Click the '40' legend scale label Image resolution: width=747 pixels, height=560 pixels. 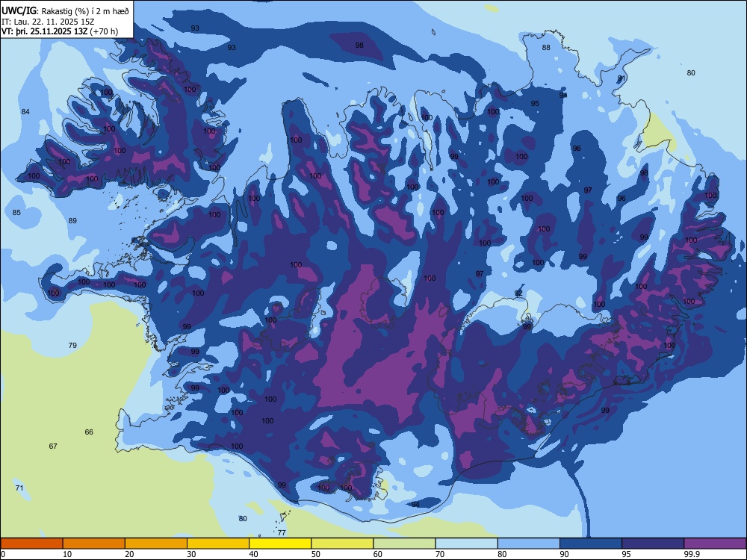(253, 554)
